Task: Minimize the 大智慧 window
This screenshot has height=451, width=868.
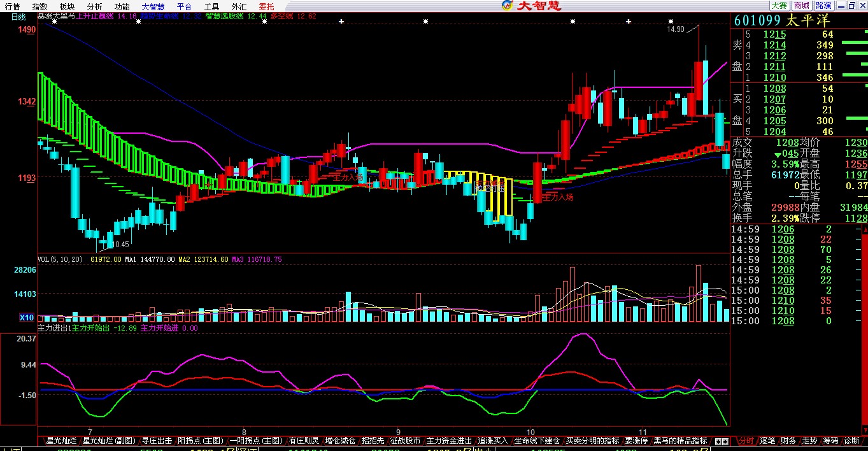Action: pyautogui.click(x=841, y=5)
